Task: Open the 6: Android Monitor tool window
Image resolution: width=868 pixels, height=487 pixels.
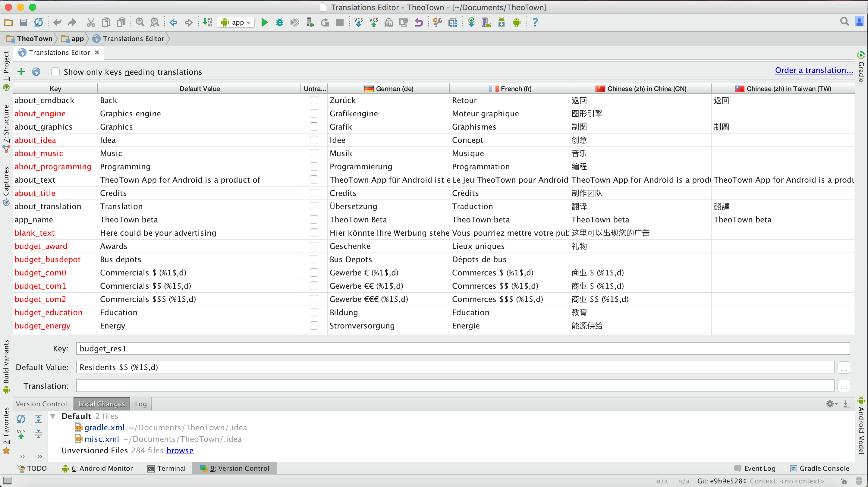Action: pyautogui.click(x=97, y=468)
